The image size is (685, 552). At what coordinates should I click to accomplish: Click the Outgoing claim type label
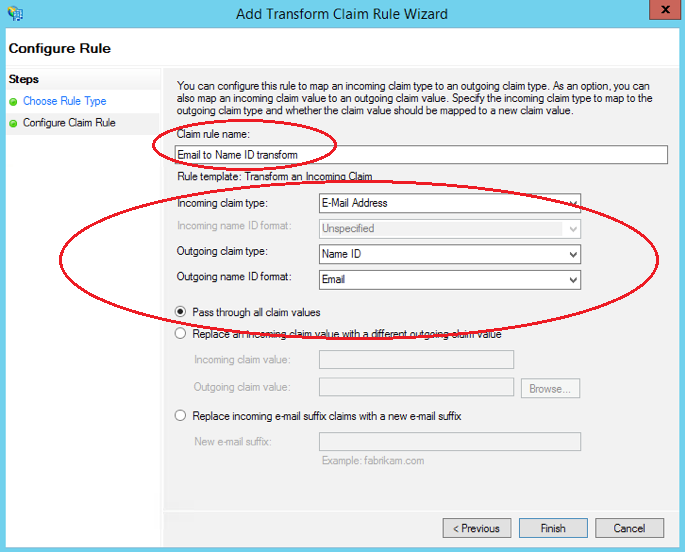coord(222,251)
